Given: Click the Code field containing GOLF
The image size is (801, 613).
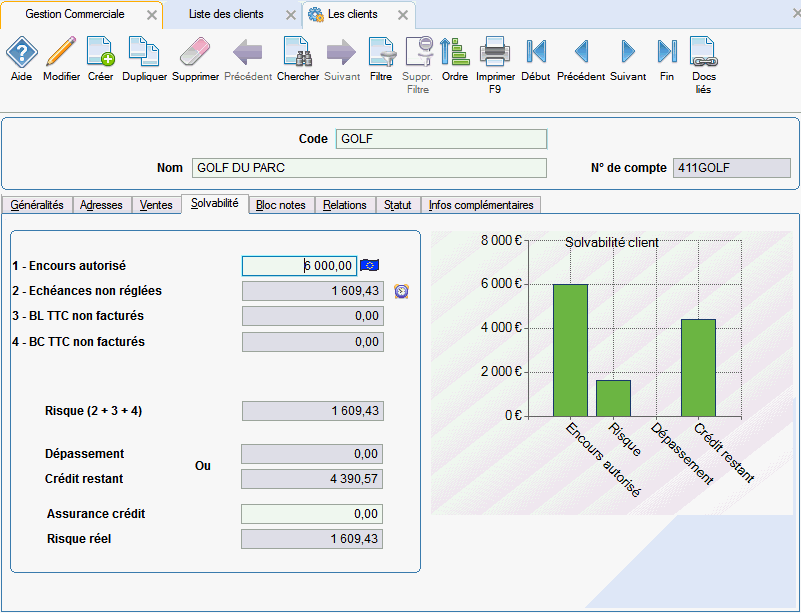Looking at the screenshot, I should pos(441,139).
